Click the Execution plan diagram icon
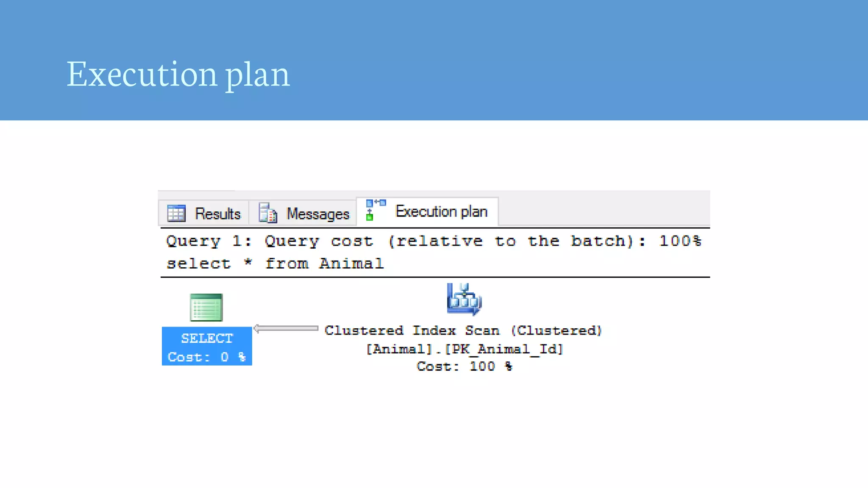Image resolution: width=868 pixels, height=488 pixels. (376, 210)
